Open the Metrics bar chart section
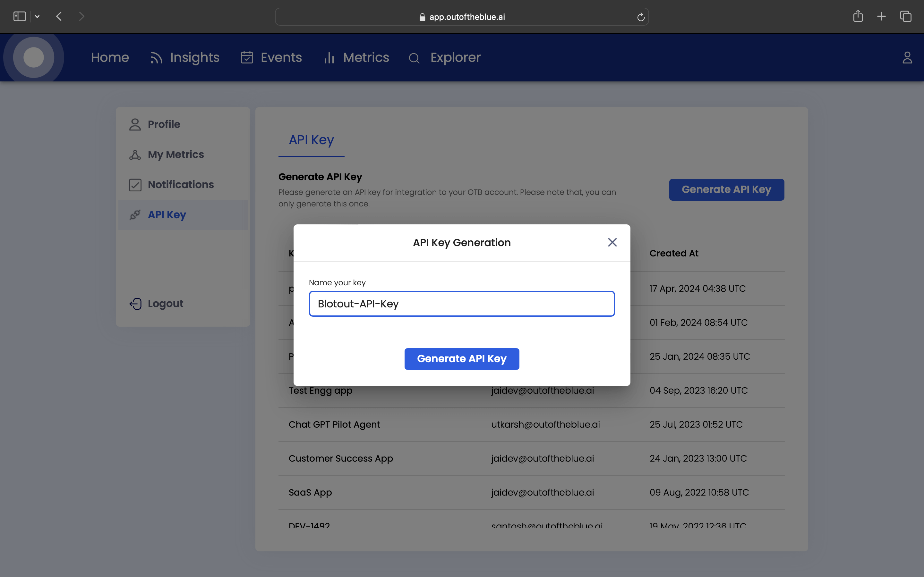 (x=356, y=58)
